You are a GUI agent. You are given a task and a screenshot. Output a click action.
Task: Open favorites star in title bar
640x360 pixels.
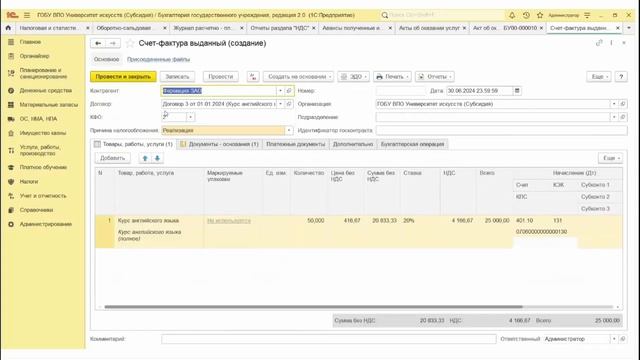tap(540, 15)
